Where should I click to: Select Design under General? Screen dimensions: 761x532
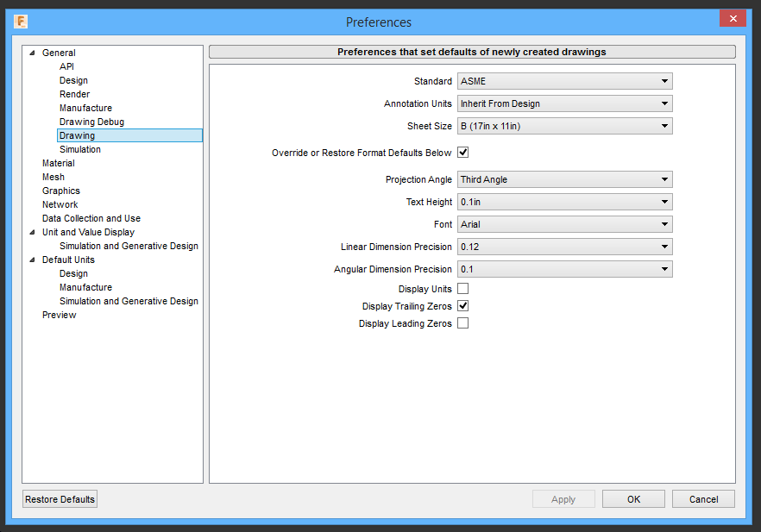point(74,80)
